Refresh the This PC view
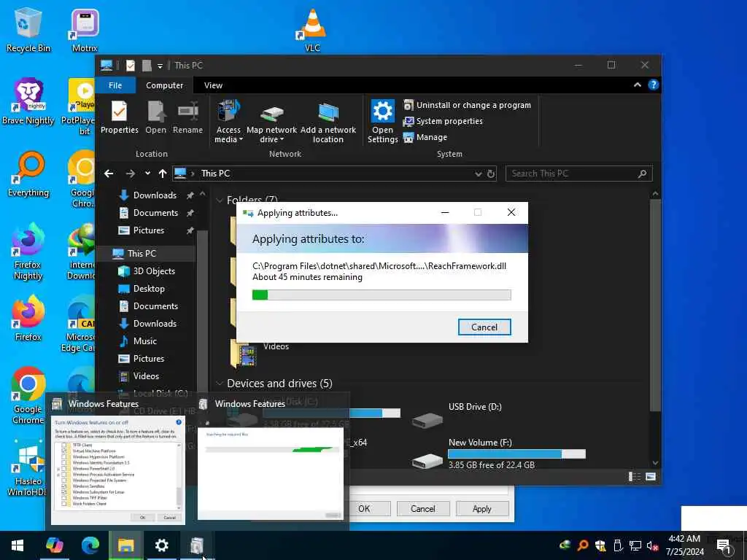The height and width of the screenshot is (560, 747). (491, 174)
